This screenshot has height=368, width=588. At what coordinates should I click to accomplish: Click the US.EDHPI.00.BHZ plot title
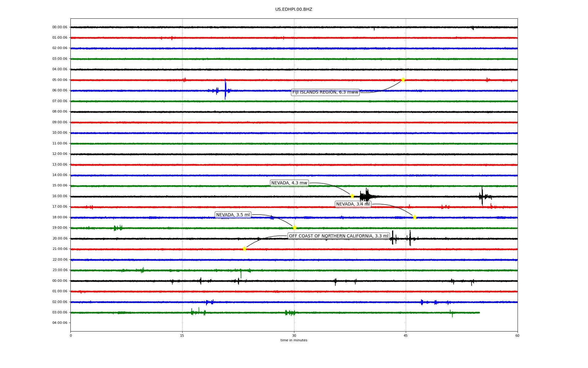coord(293,10)
